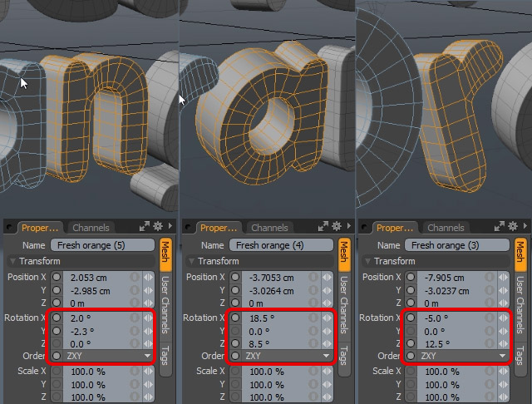
Task: Switch to Channels tab in Fresh orange (3) panel
Action: pos(446,228)
